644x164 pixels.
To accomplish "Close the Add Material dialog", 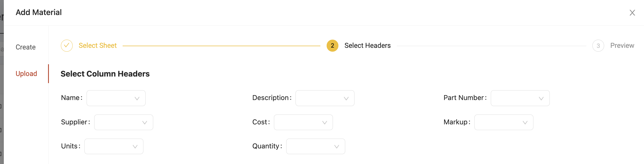I will (632, 13).
